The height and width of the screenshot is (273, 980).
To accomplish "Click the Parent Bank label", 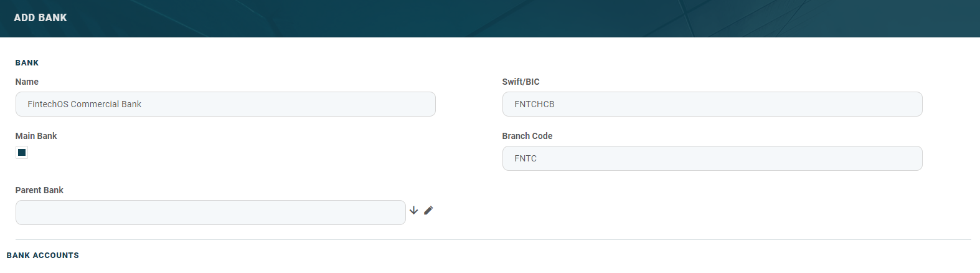I will point(39,190).
